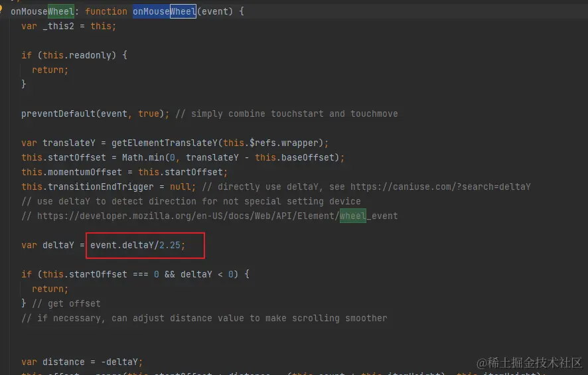Click the 'return;' under readonly check
588x375 pixels.
pos(50,70)
